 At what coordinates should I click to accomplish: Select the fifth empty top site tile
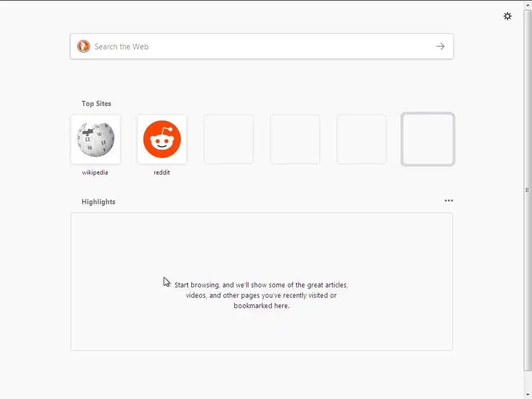tap(362, 139)
